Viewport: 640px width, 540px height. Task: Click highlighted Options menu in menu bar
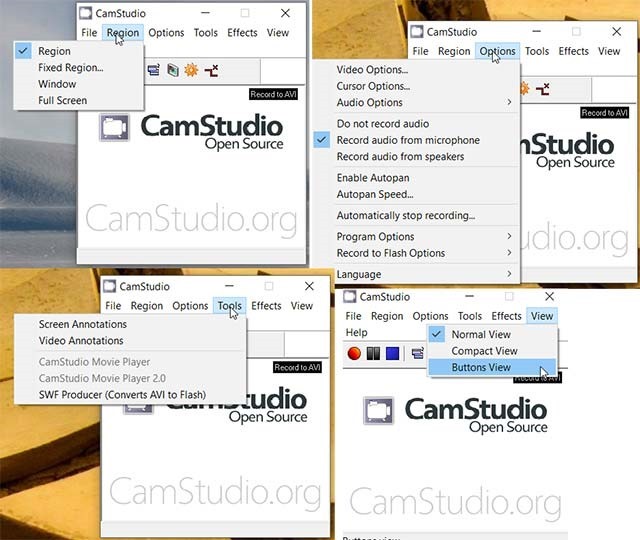[x=497, y=51]
